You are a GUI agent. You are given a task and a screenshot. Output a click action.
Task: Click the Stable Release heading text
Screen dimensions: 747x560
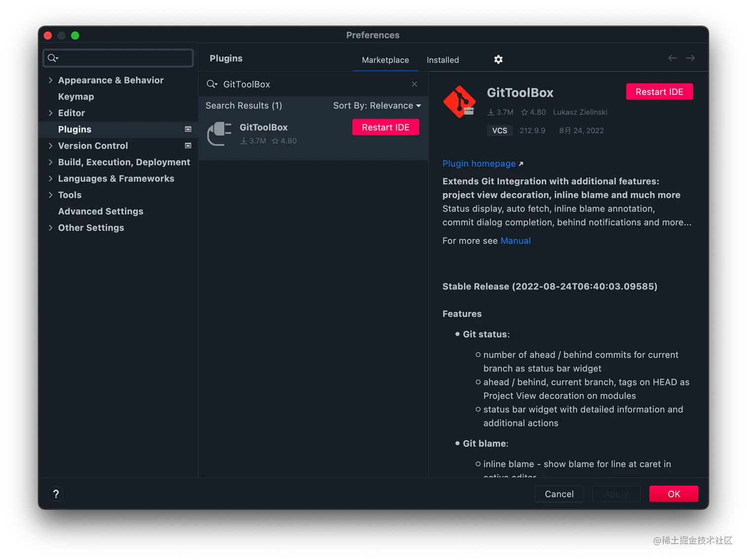tap(550, 286)
